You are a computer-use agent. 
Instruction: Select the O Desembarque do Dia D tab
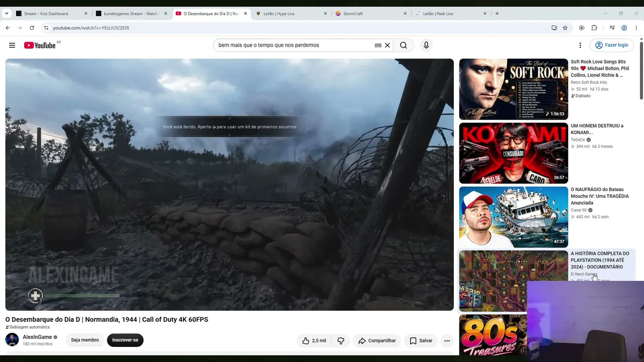[x=211, y=14]
